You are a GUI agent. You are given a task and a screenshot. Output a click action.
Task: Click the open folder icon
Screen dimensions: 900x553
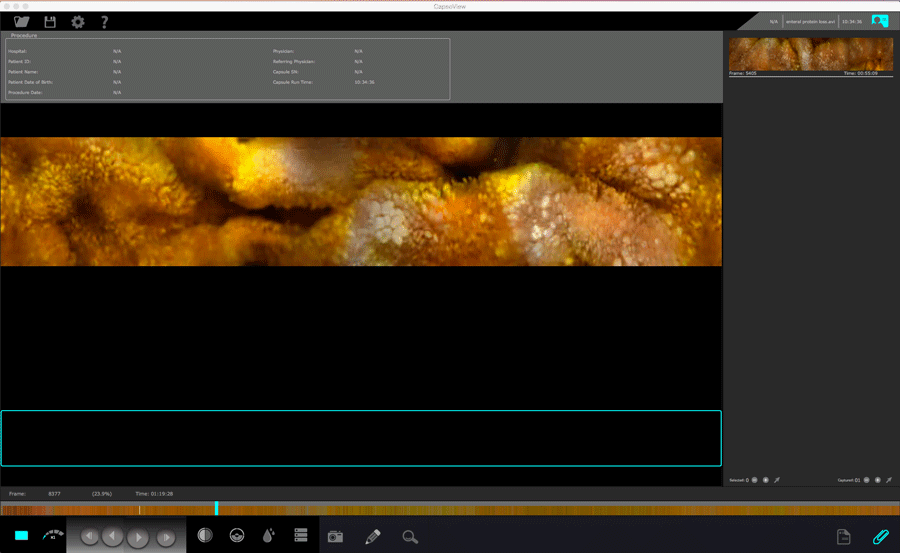[x=22, y=22]
